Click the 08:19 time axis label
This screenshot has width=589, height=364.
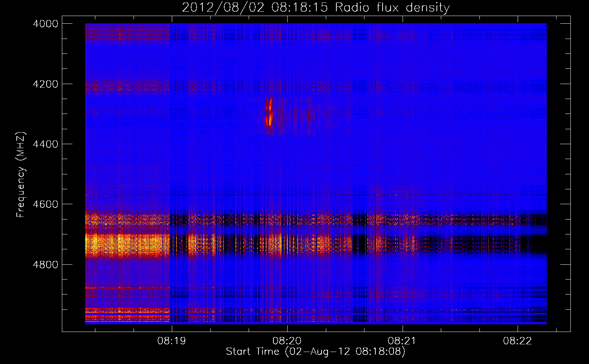[x=171, y=341]
